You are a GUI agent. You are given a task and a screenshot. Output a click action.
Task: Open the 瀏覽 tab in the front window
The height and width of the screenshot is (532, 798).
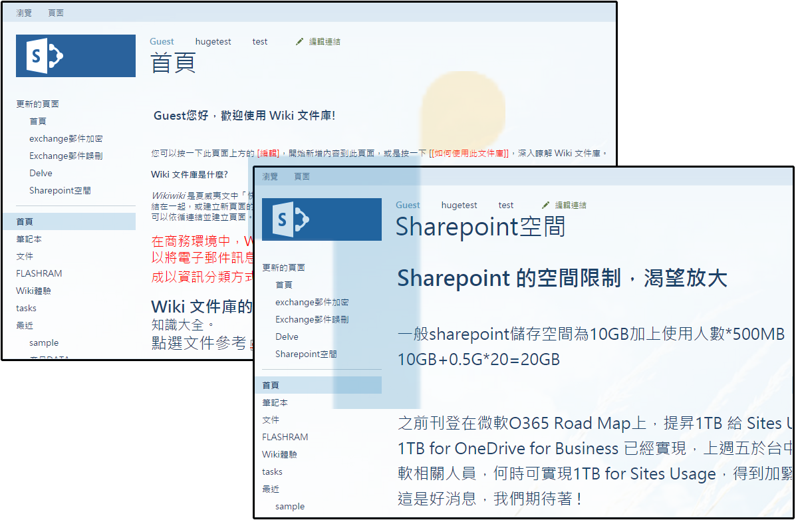270,176
